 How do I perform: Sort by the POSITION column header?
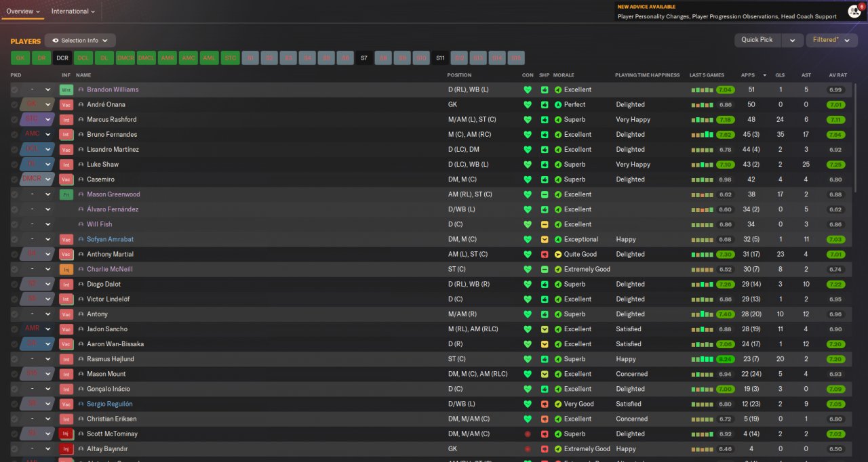tap(459, 75)
